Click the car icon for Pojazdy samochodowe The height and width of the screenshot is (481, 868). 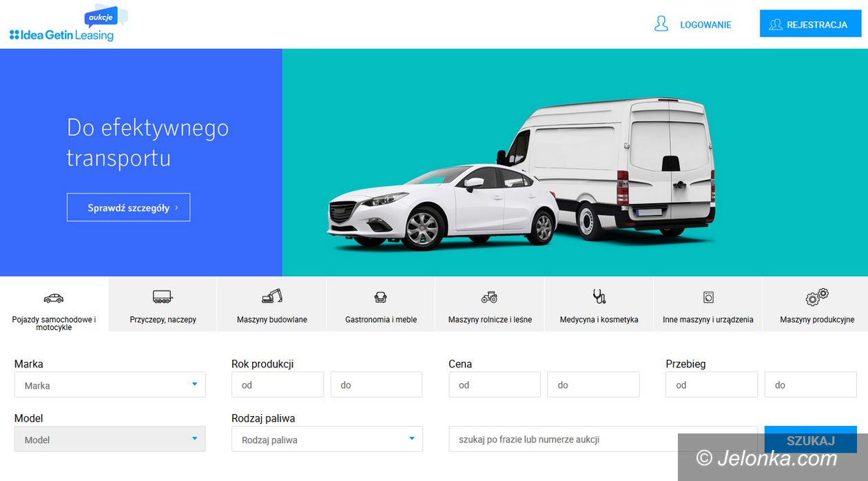tap(53, 298)
